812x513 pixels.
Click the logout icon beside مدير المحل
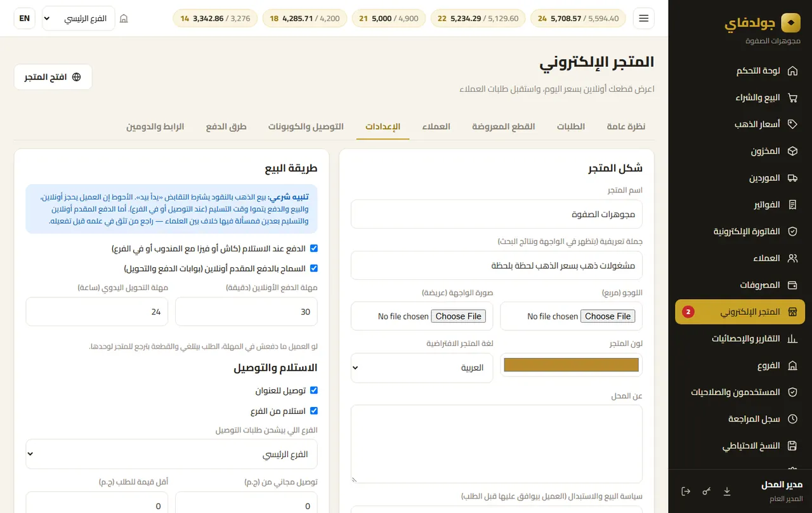point(685,491)
